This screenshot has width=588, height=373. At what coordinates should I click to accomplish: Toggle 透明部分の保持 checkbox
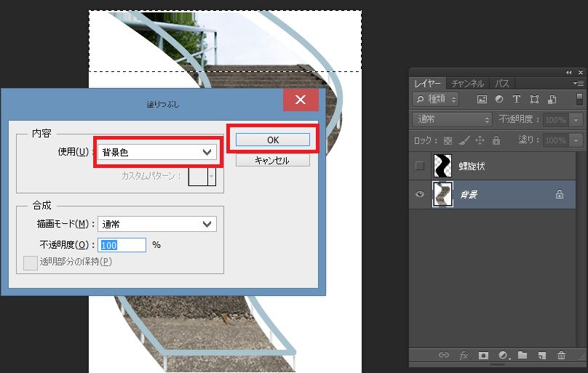31,262
